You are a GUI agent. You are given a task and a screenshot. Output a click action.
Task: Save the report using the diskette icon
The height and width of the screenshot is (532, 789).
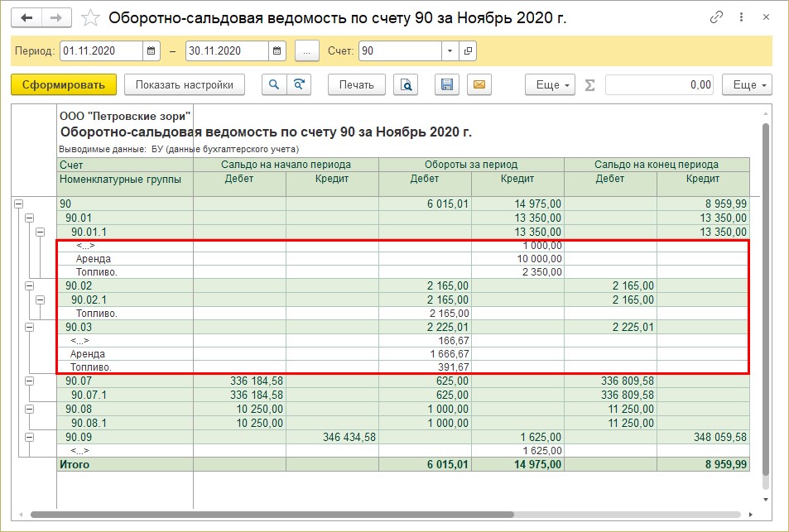coord(446,84)
